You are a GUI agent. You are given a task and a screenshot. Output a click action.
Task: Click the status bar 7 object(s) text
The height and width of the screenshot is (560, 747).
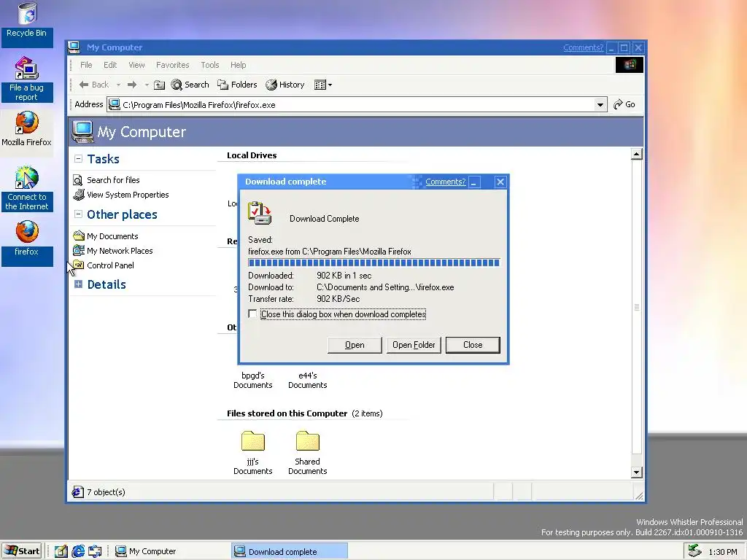pos(106,492)
